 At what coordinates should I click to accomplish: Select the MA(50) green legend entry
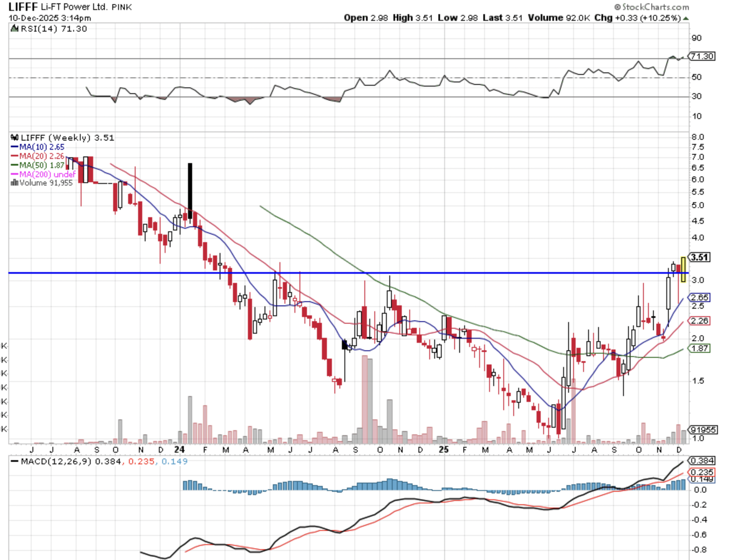coord(37,165)
